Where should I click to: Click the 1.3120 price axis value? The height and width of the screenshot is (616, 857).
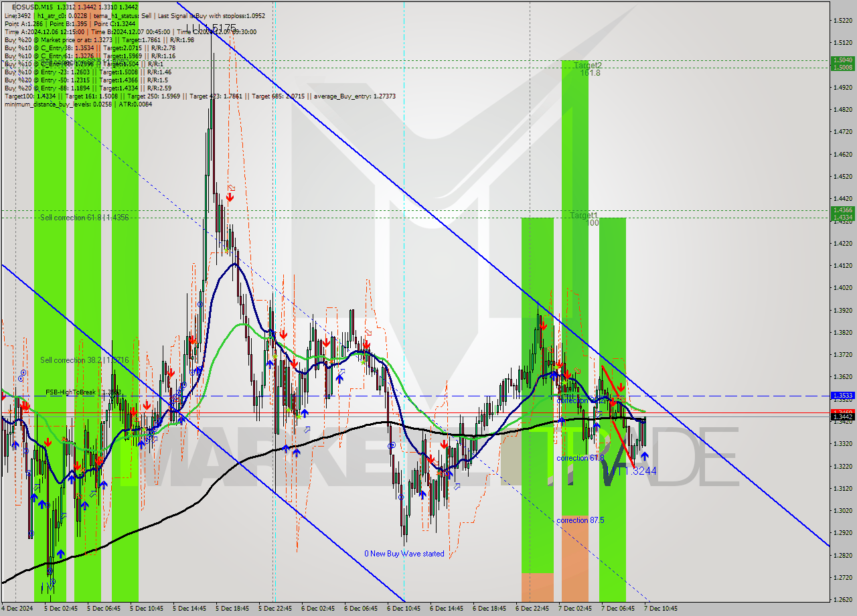[x=842, y=488]
